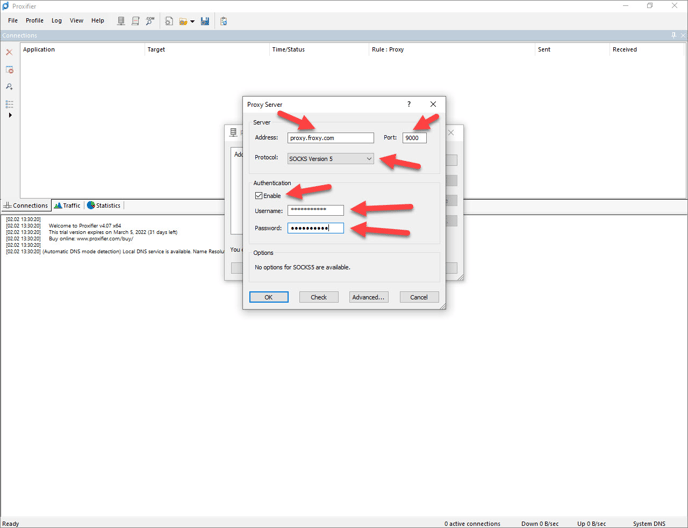Click the Cancel button
The height and width of the screenshot is (528, 688).
click(x=419, y=297)
